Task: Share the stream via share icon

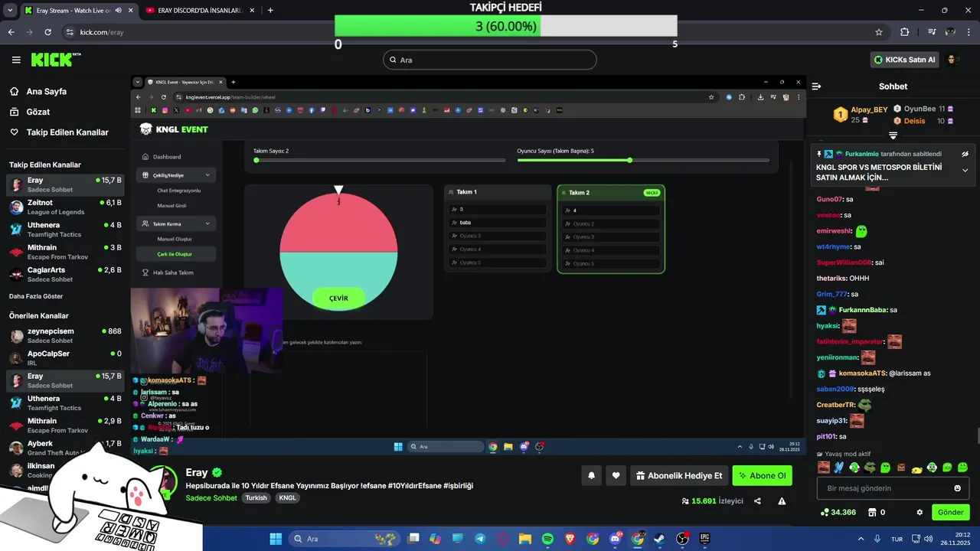Action: [x=757, y=501]
